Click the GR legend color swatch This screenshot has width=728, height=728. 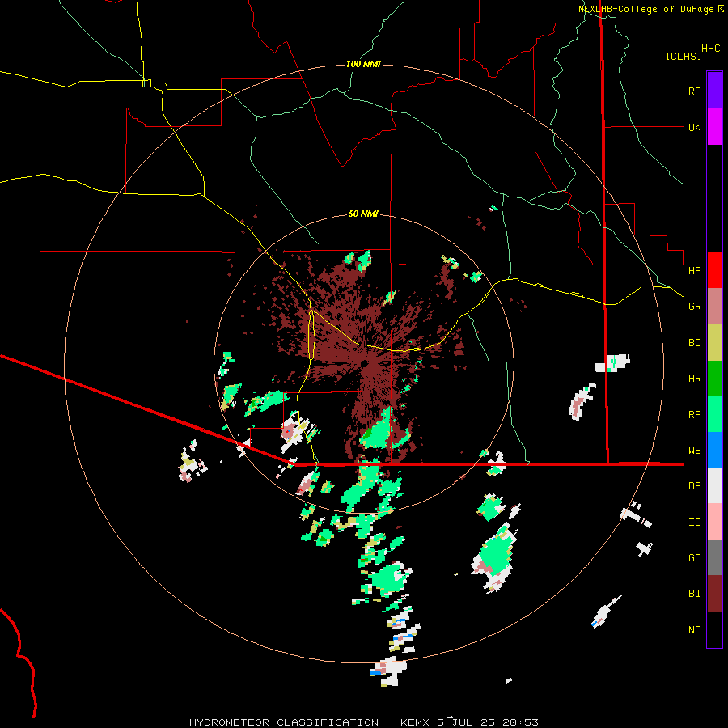click(x=714, y=306)
